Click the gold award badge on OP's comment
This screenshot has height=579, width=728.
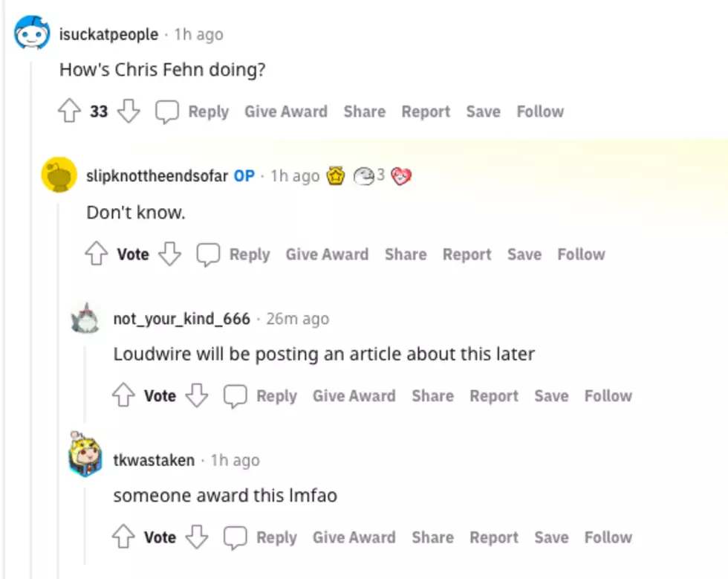pyautogui.click(x=336, y=175)
